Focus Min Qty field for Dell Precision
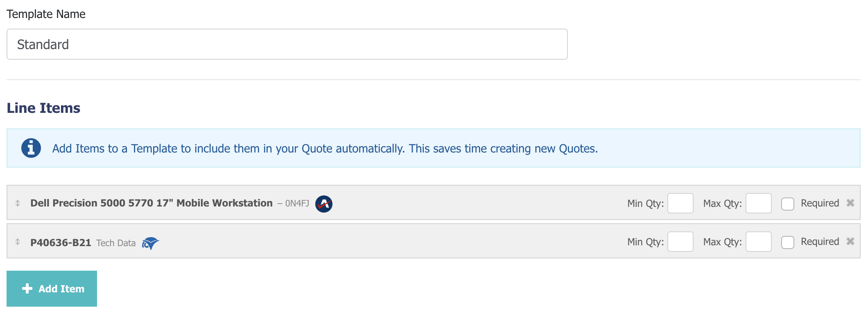This screenshot has height=314, width=868. [x=680, y=203]
